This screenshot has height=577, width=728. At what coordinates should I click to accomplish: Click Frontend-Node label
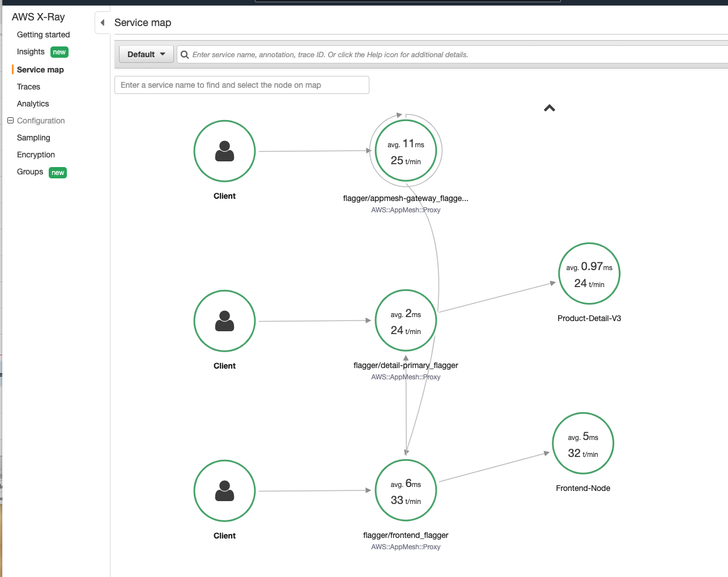click(x=583, y=488)
